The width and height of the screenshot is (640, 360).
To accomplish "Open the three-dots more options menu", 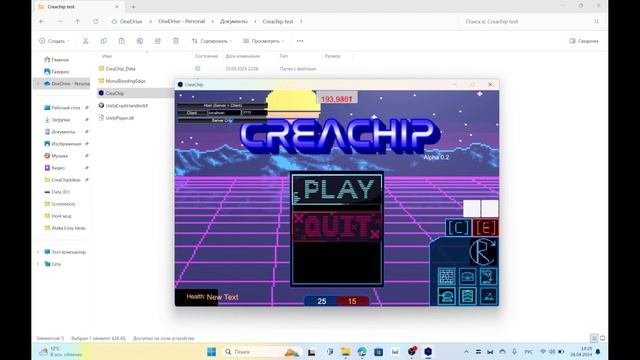I will 300,41.
